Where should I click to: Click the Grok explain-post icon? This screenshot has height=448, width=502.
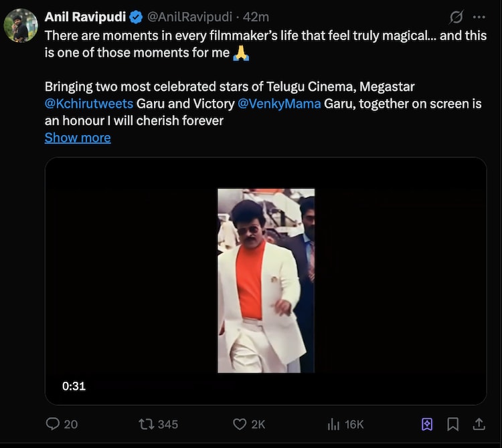(x=456, y=17)
